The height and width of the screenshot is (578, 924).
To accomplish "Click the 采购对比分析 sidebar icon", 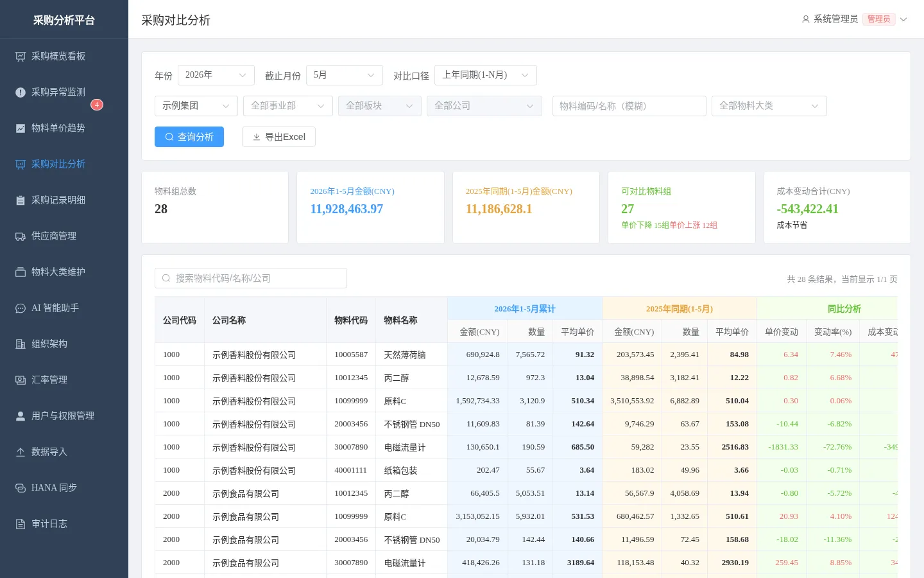I will [x=21, y=164].
